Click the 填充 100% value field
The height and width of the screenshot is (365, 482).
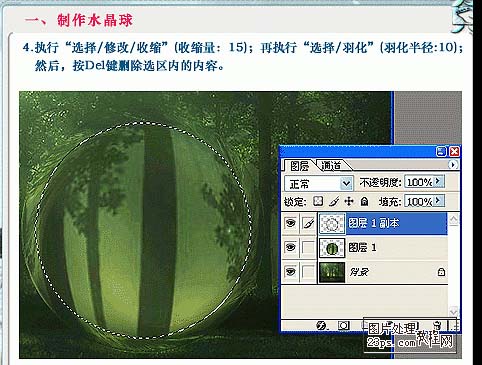[419, 201]
